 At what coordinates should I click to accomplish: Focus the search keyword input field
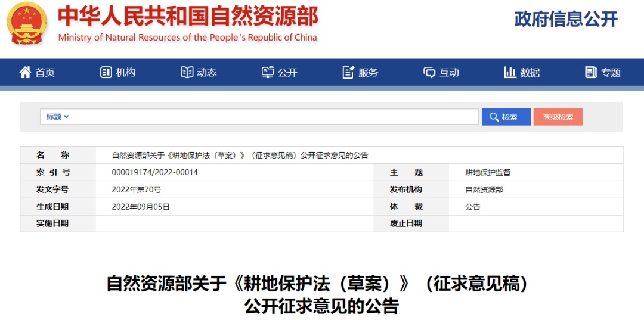point(274,117)
